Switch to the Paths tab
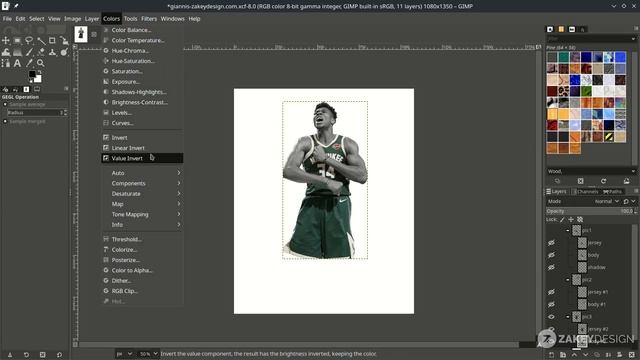The image size is (640, 360). coord(612,191)
